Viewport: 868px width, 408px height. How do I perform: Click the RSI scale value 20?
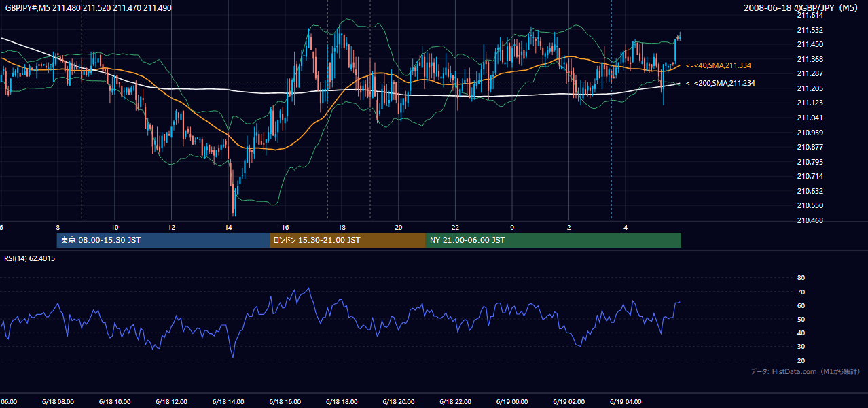[x=801, y=360]
